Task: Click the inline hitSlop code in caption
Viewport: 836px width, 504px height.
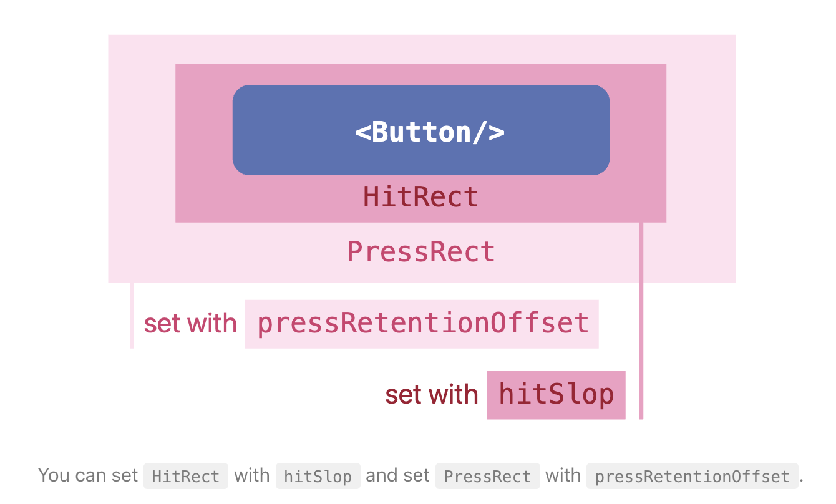Action: coord(318,476)
